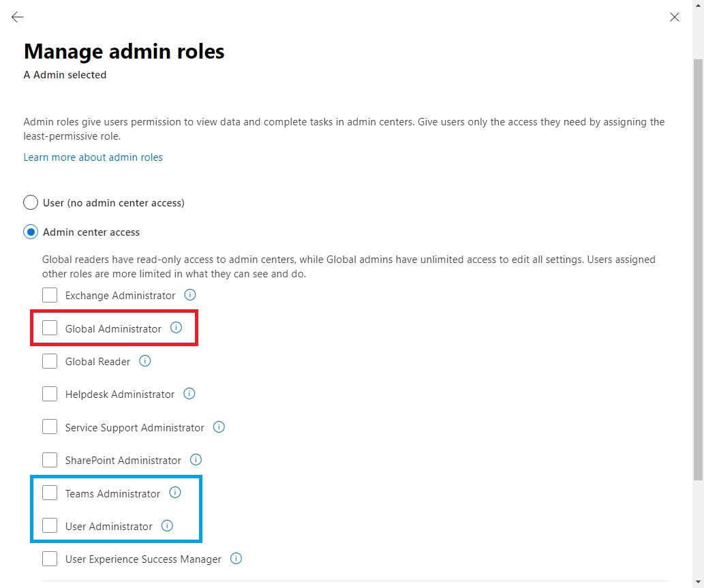Open the Teams Administrator info icon
This screenshot has width=704, height=588.
point(174,493)
